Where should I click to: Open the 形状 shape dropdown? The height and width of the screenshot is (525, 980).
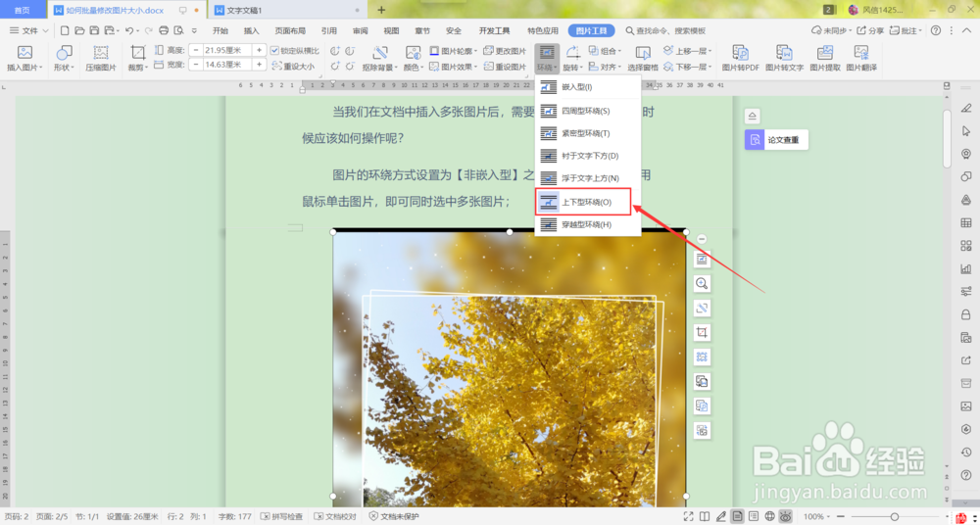tap(64, 59)
